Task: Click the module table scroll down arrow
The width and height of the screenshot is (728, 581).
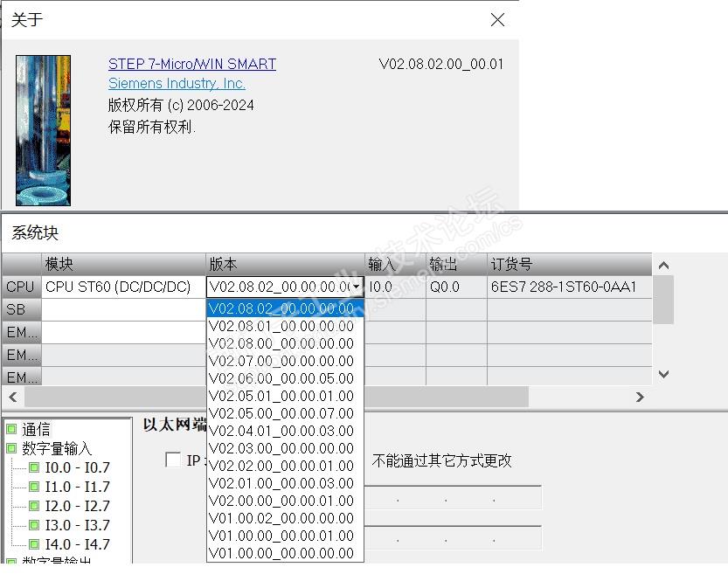Action: 663,374
